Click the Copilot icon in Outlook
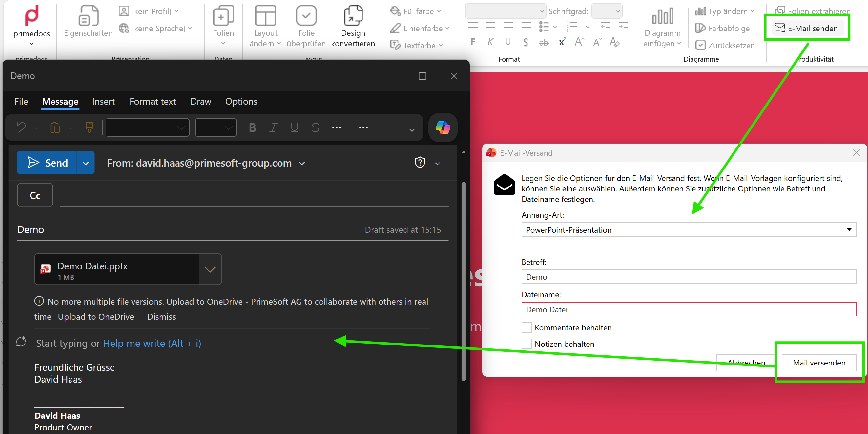The width and height of the screenshot is (868, 434). point(443,128)
